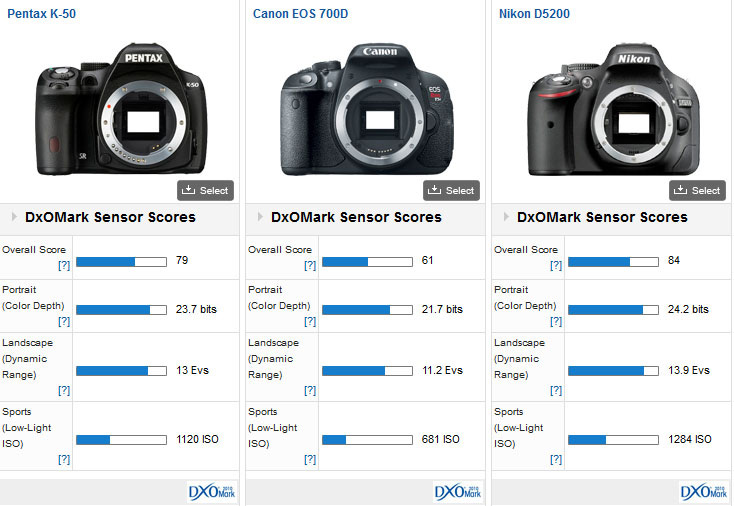Click the DxOMark logo under Nikon D5200
Image resolution: width=734 pixels, height=506 pixels.
coord(704,492)
